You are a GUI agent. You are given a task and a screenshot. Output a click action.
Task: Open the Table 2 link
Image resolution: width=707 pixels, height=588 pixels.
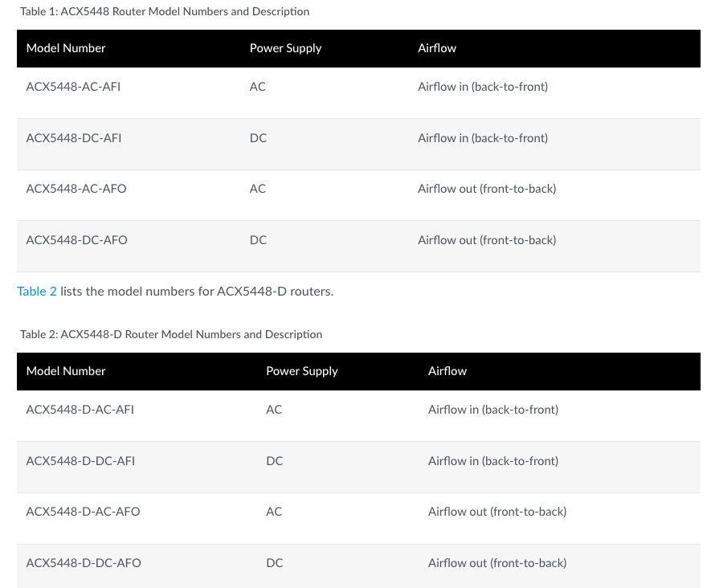[36, 292]
